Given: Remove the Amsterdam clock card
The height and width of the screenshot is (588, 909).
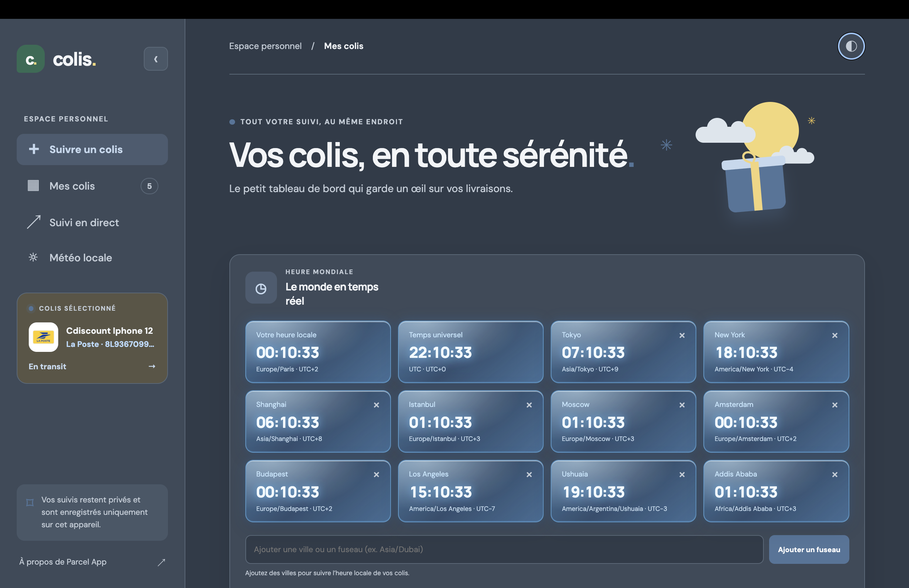Looking at the screenshot, I should [x=834, y=405].
